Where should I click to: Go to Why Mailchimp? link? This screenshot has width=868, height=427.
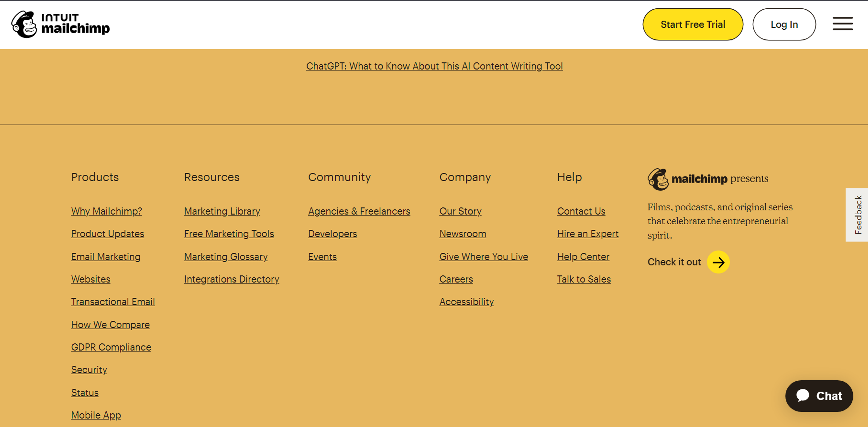(x=106, y=211)
